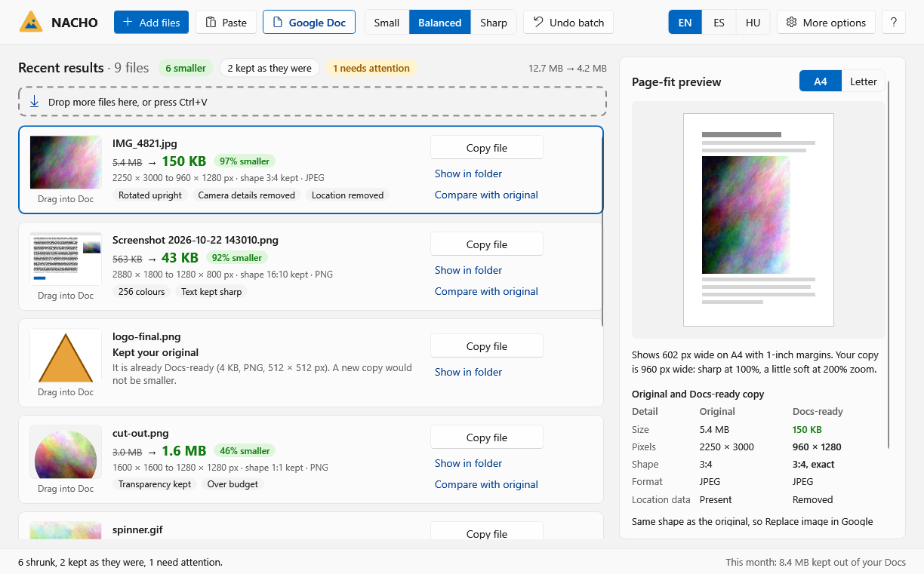This screenshot has width=924, height=574.
Task: Compare IMG_4821.jpg with original
Action: pyautogui.click(x=486, y=195)
